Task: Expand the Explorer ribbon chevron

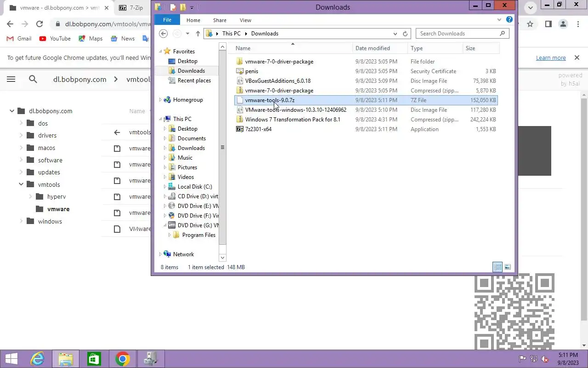Action: pos(499,20)
